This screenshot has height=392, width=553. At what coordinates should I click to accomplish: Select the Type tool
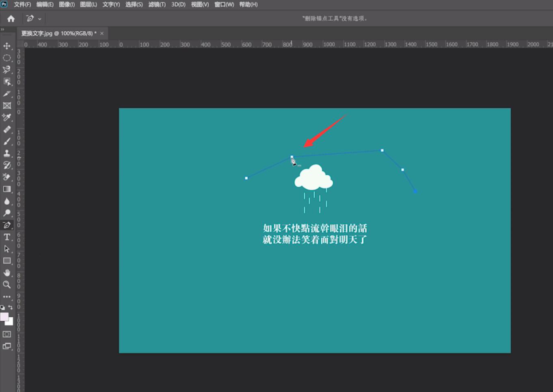click(x=7, y=237)
